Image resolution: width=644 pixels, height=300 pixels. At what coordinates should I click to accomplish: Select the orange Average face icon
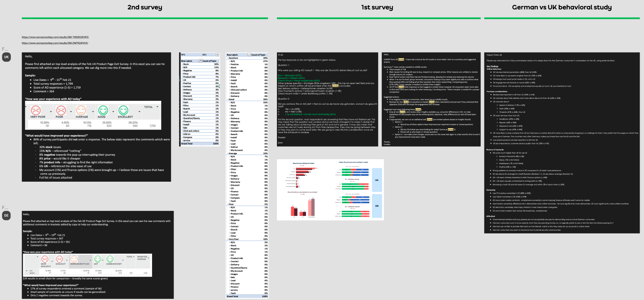(81, 110)
